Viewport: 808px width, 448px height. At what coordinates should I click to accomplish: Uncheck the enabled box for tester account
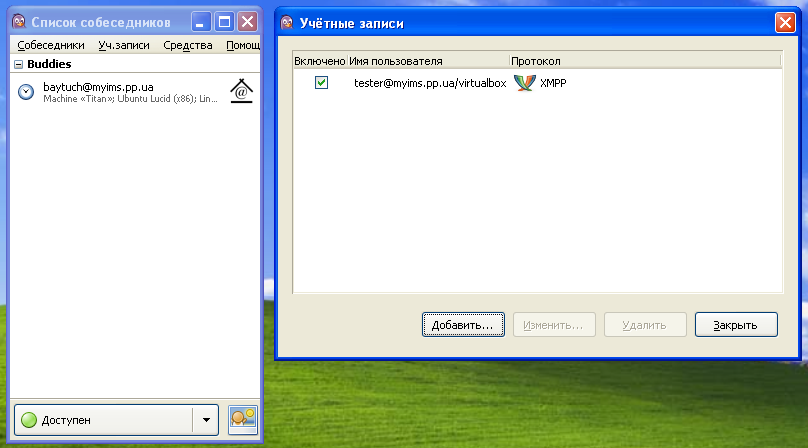pos(322,82)
